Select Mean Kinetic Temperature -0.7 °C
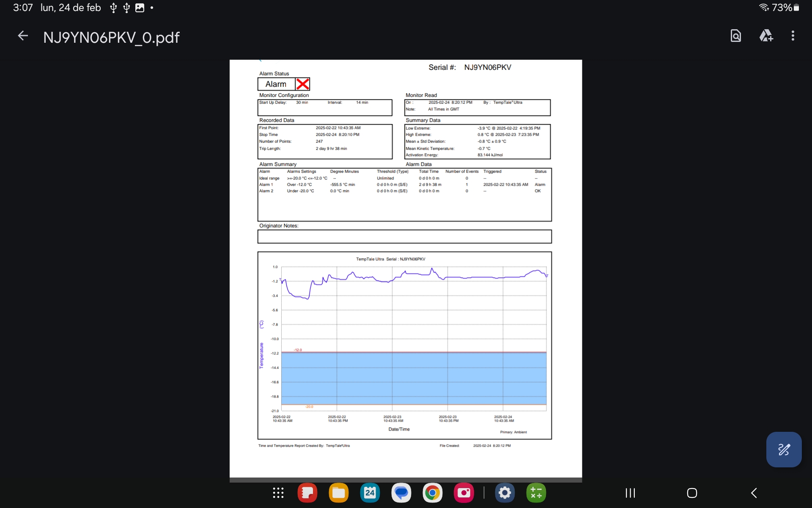This screenshot has width=812, height=508. [484, 149]
